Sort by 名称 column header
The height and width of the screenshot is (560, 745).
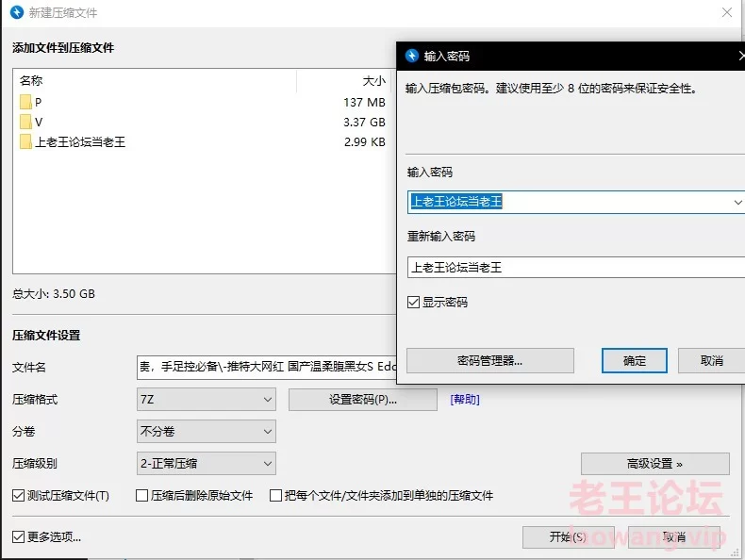tap(155, 81)
